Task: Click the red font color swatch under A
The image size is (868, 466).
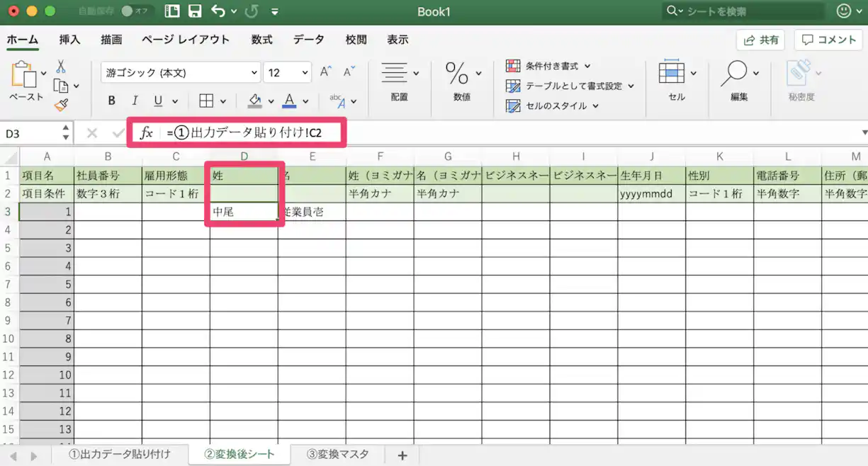Action: pos(291,106)
